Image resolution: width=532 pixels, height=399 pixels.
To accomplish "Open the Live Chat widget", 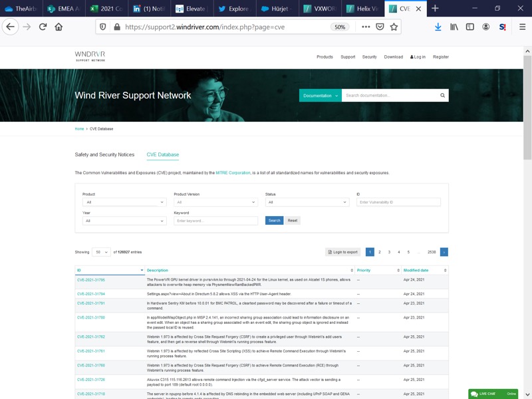I will pyautogui.click(x=493, y=394).
